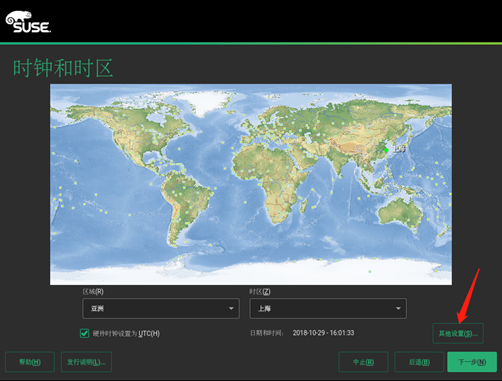Click the 日期和时间 label
Screen dimensions: 502x381
tap(267, 333)
